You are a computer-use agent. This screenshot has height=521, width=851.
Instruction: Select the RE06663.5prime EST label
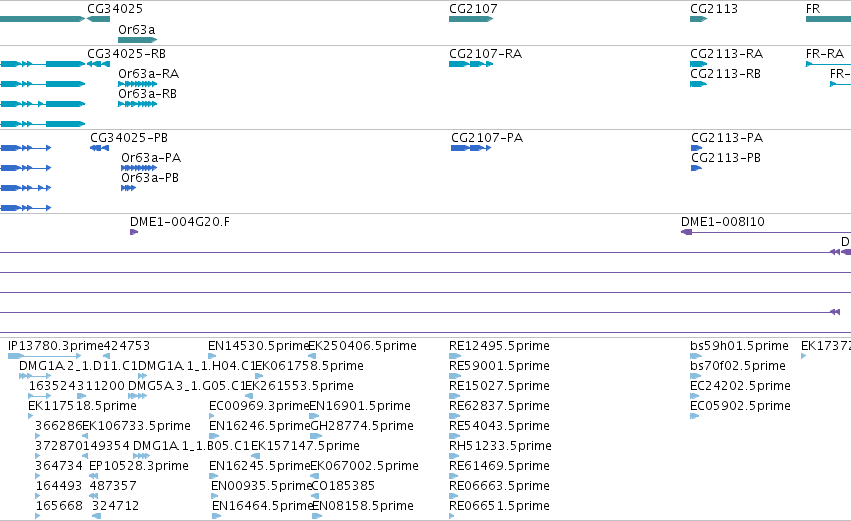pyautogui.click(x=499, y=486)
